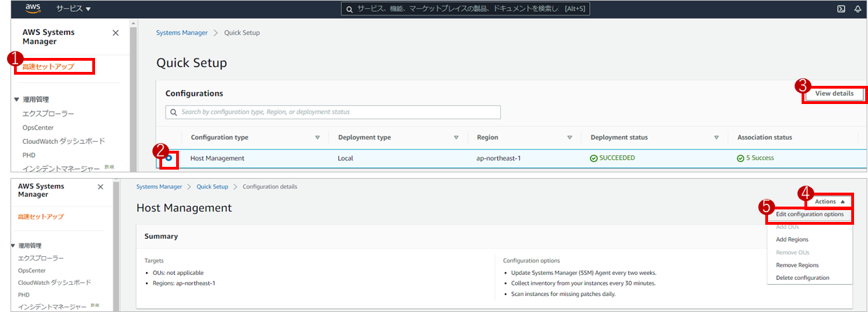The image size is (868, 312).
Task: Click the Summary panel heading
Action: (x=161, y=236)
